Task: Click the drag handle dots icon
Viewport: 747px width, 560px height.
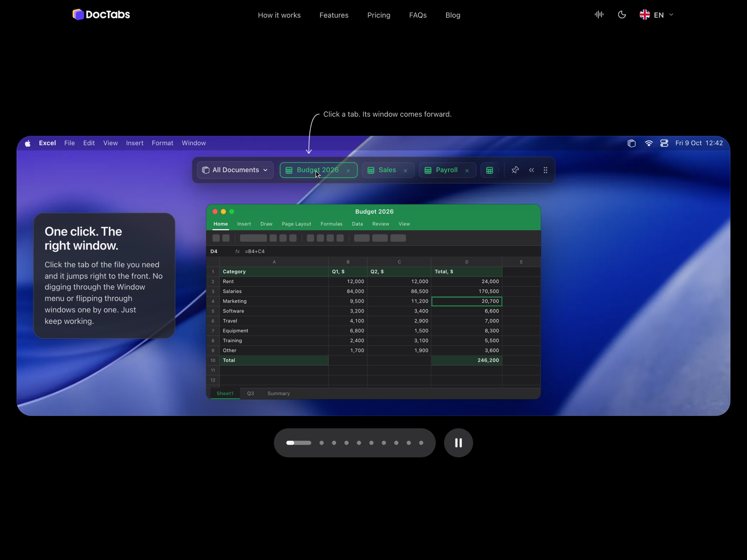Action: coord(545,170)
